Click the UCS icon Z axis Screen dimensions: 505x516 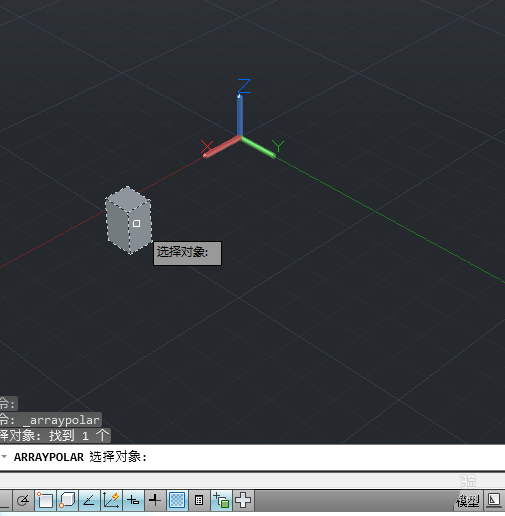(240, 115)
